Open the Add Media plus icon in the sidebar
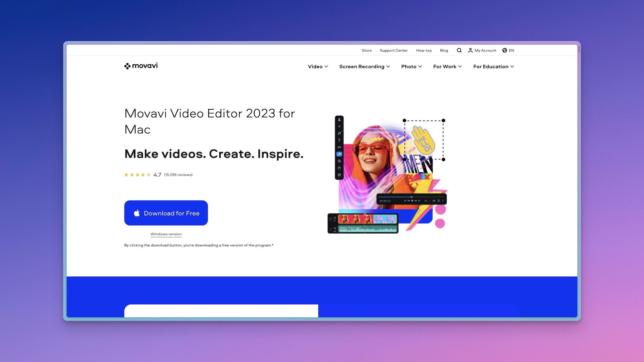The width and height of the screenshot is (644, 362). [x=339, y=126]
